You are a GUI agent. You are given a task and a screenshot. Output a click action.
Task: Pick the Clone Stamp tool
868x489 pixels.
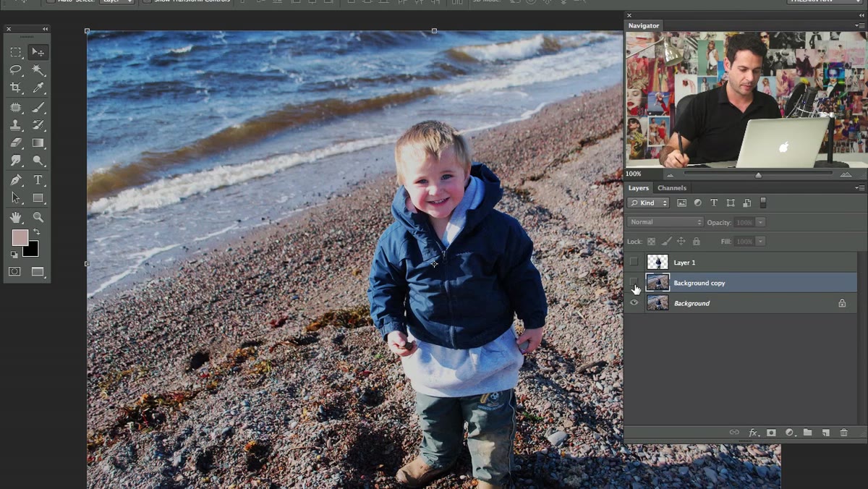(15, 125)
